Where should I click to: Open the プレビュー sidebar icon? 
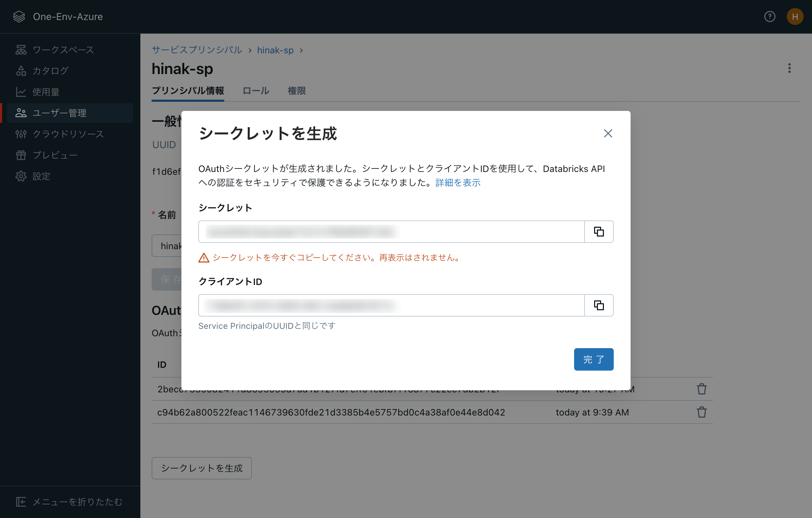21,155
